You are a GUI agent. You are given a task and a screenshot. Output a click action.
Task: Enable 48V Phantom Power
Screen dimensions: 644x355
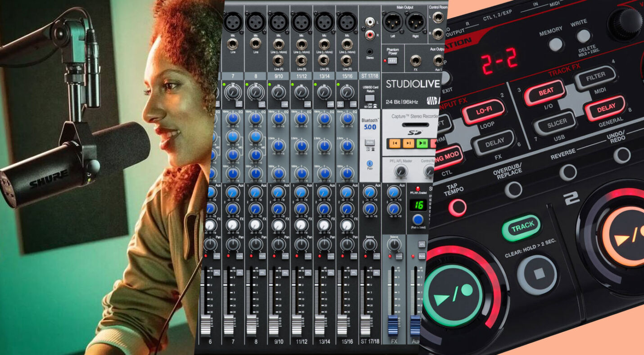[393, 60]
